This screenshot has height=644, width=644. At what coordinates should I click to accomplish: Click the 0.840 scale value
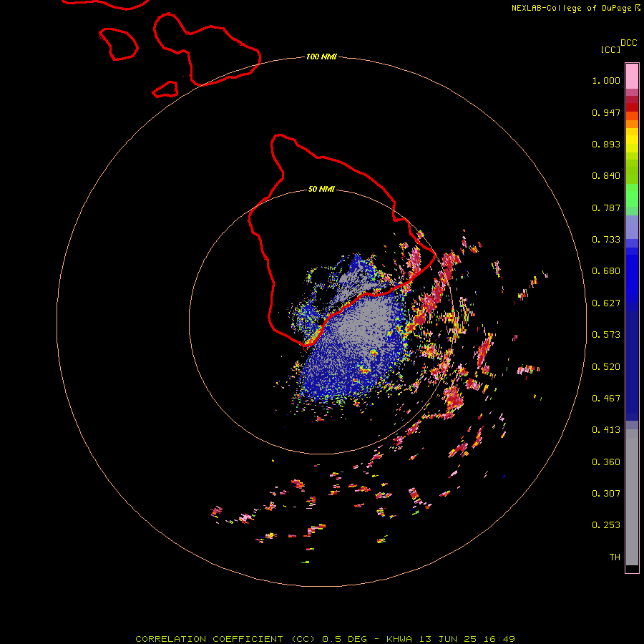[x=606, y=176]
